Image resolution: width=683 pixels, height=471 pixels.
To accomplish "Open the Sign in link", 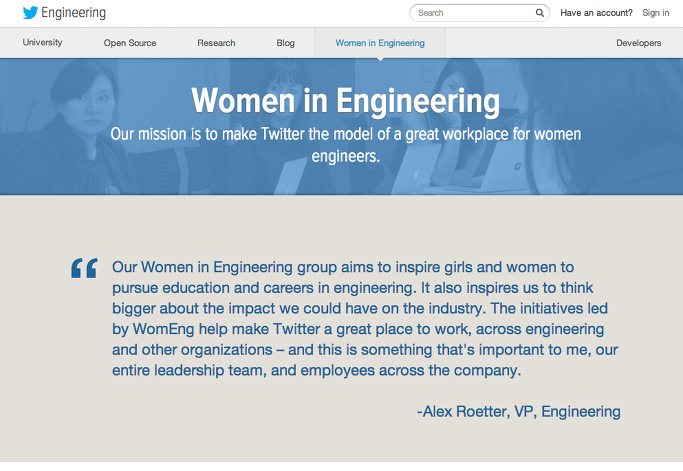I will [x=655, y=13].
